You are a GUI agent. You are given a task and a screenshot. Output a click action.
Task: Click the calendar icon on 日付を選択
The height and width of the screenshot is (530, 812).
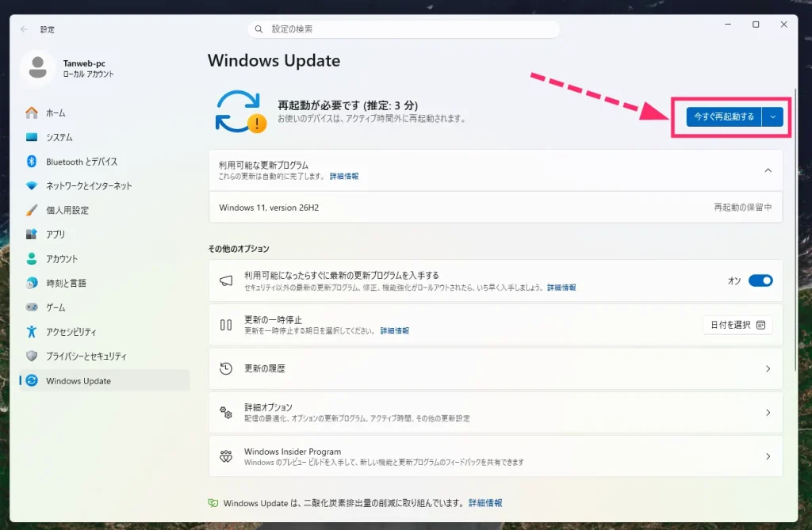(x=760, y=325)
